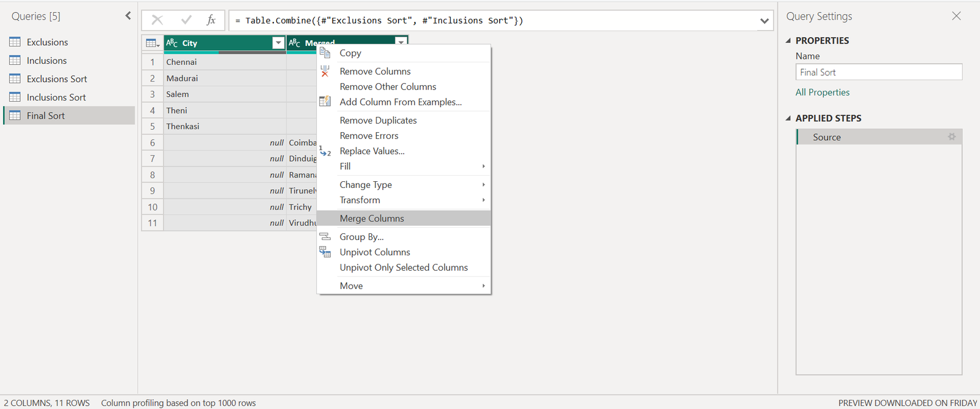This screenshot has height=409, width=980.
Task: Click 2 COLUMNS, 11 ROWS status text
Action: click(x=47, y=402)
